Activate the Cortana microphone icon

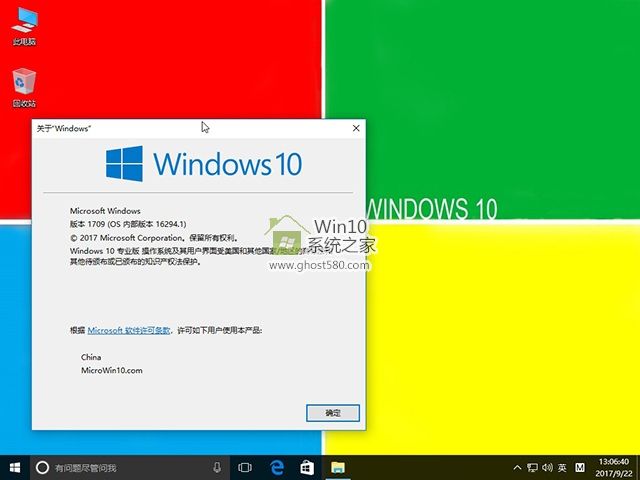click(x=217, y=467)
